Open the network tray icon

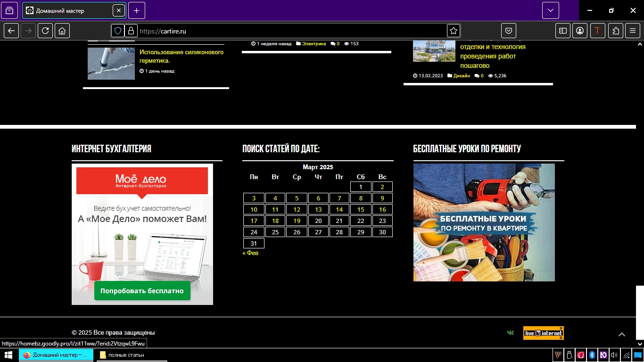tap(626, 355)
